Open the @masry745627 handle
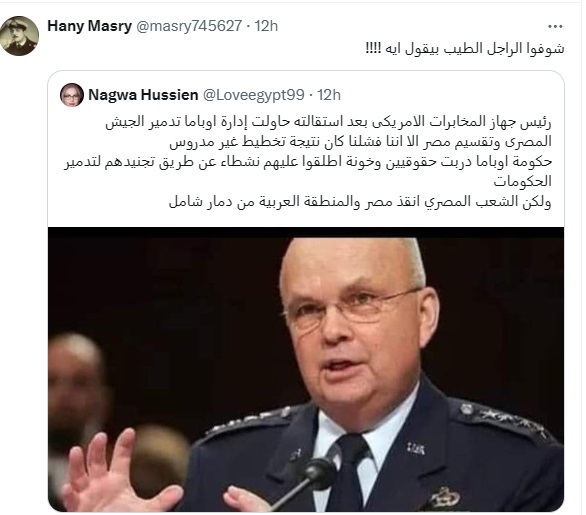The height and width of the screenshot is (515, 586). pyautogui.click(x=188, y=26)
